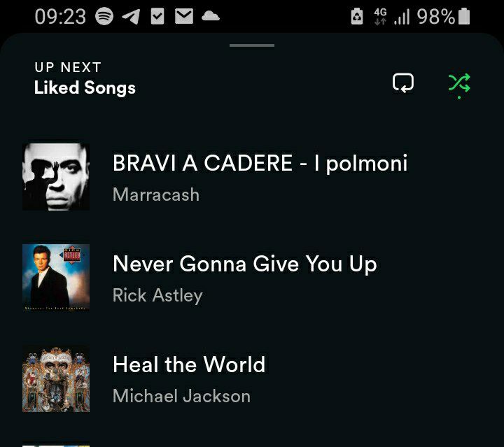Tap the Rick Astley artist name

tap(157, 295)
